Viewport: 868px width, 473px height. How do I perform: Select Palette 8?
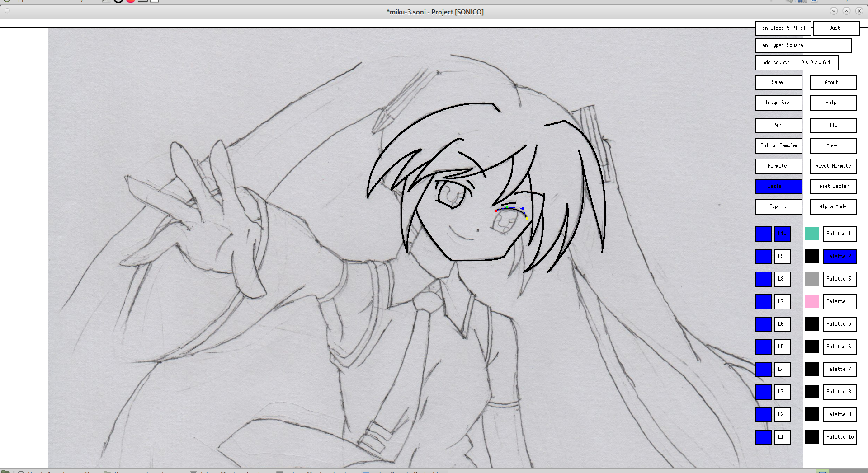[x=840, y=392]
